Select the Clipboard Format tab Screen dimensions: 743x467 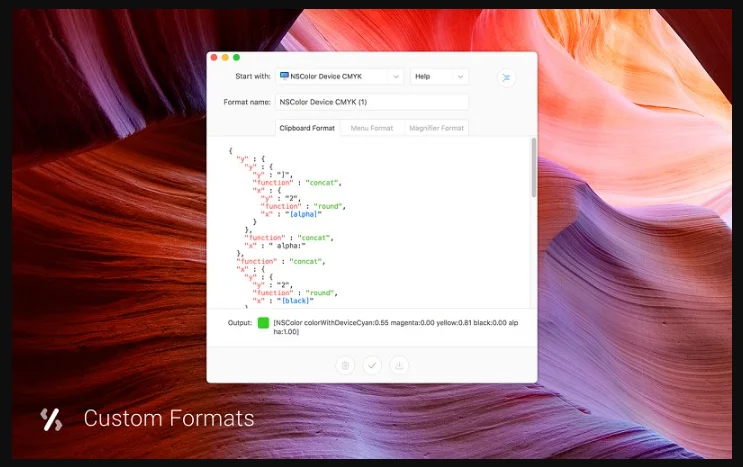pos(307,128)
